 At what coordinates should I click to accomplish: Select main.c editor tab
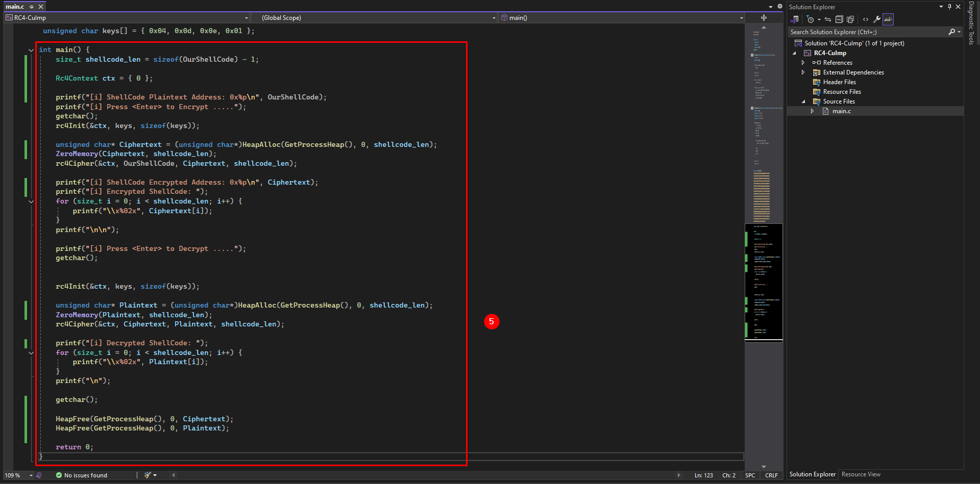coord(15,7)
